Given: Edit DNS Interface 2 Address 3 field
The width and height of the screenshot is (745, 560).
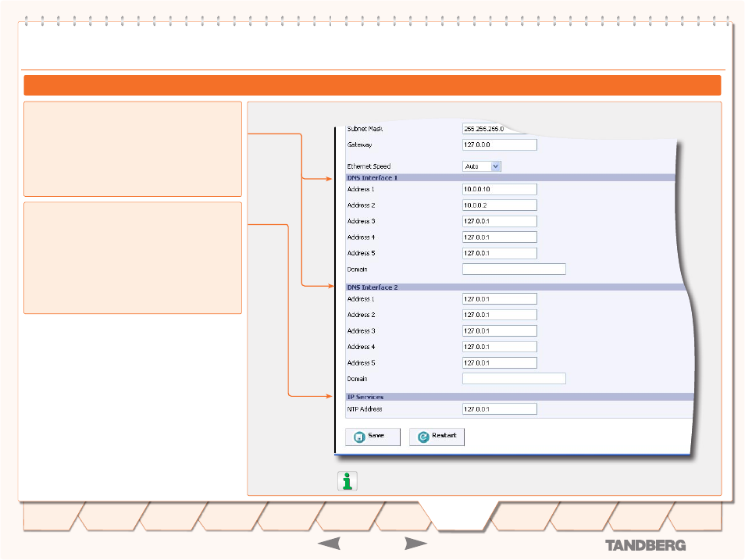Looking at the screenshot, I should coord(500,331).
